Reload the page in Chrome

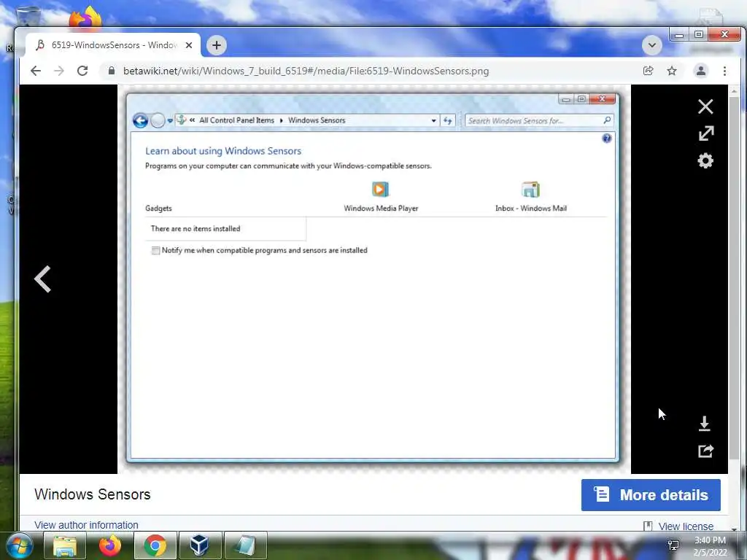point(82,71)
